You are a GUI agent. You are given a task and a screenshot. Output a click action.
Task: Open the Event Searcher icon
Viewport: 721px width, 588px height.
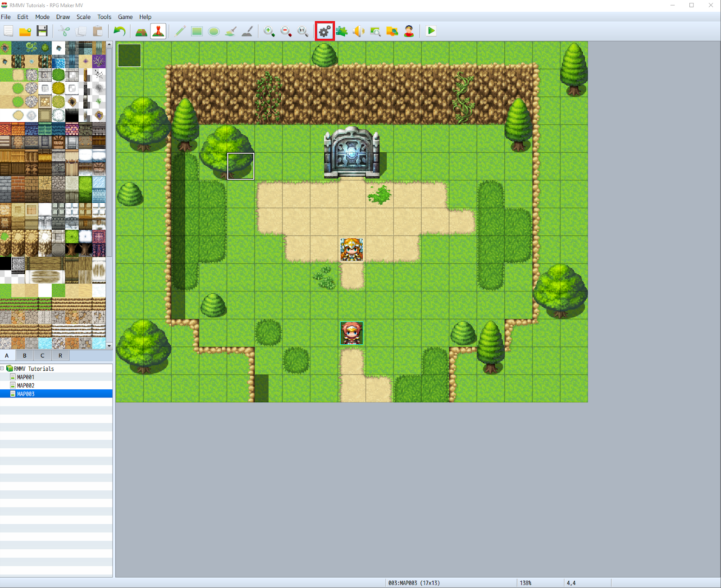coord(375,31)
